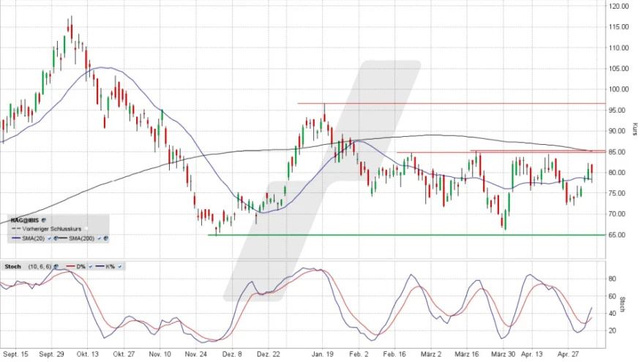Toggle the SMA(20) visibility checkmark

tap(49, 238)
